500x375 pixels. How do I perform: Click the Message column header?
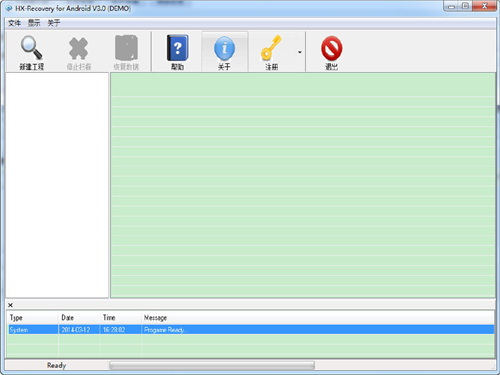click(x=318, y=318)
